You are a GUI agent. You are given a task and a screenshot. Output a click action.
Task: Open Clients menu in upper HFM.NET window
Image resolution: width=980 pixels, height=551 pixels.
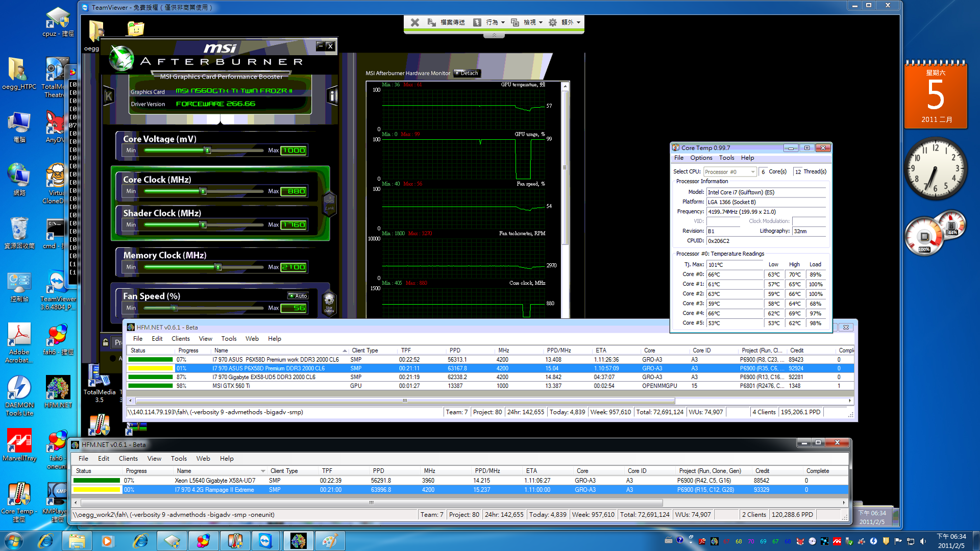pyautogui.click(x=181, y=339)
